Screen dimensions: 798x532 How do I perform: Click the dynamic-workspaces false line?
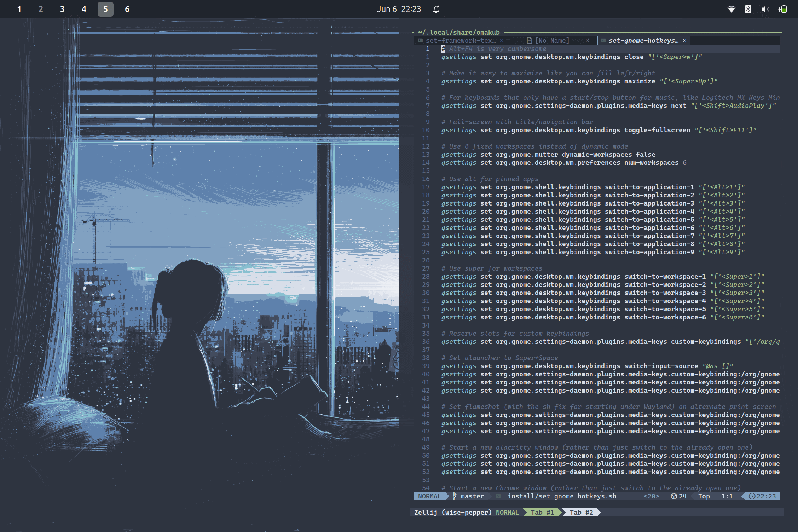(x=548, y=155)
